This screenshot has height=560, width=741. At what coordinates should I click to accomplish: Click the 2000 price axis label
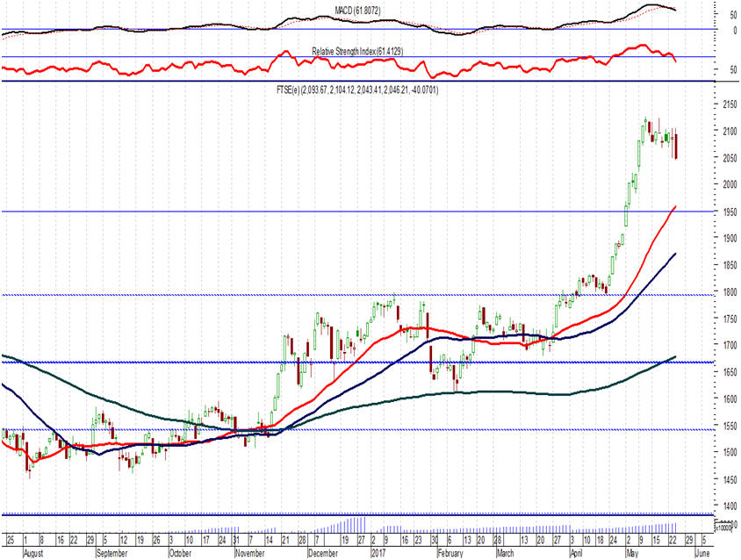[x=730, y=184]
